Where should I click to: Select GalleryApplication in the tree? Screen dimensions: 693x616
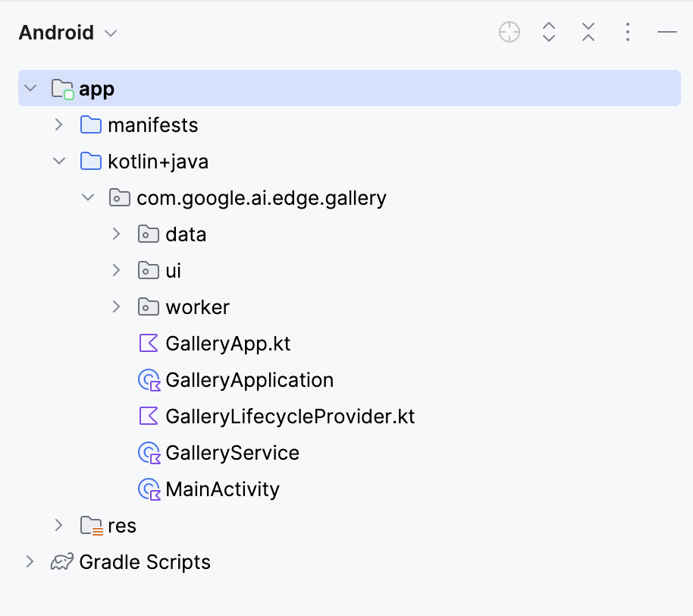(250, 379)
